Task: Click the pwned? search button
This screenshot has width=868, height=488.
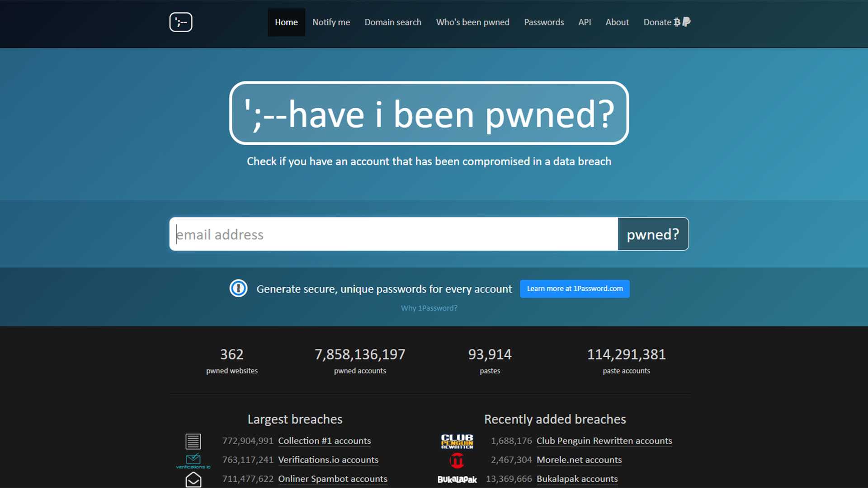Action: (x=653, y=234)
